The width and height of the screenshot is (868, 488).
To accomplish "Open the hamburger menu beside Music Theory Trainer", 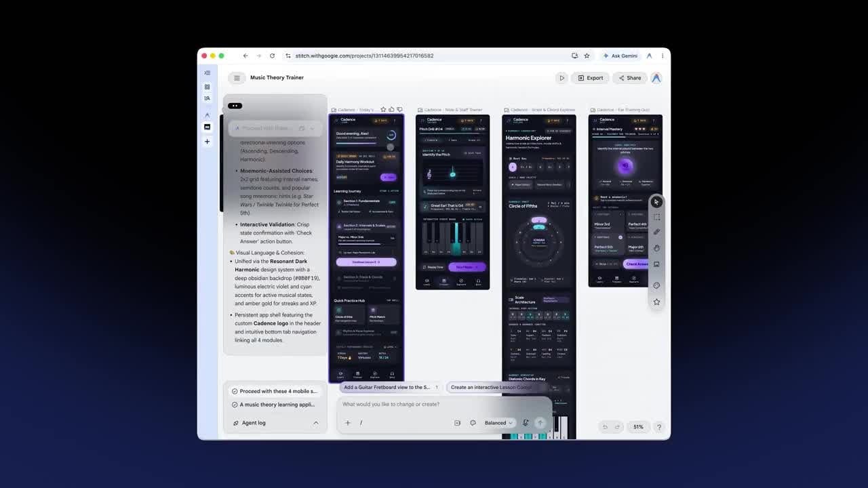I will click(237, 78).
